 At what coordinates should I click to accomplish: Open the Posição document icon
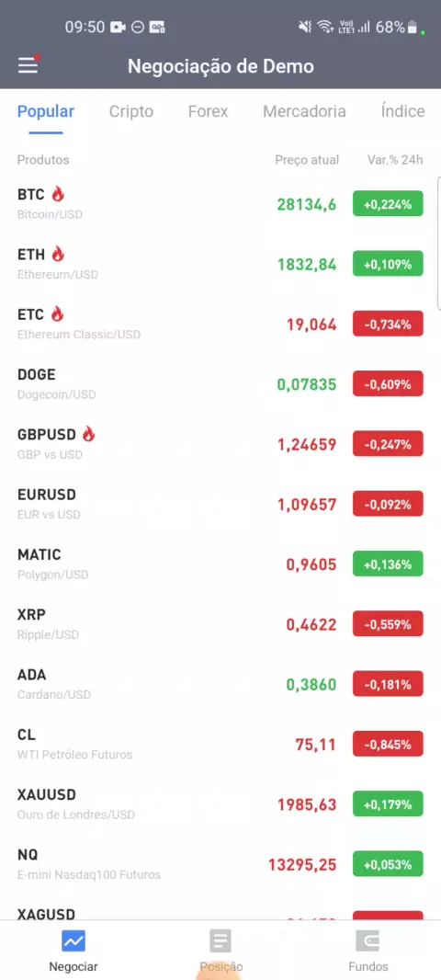click(220, 940)
